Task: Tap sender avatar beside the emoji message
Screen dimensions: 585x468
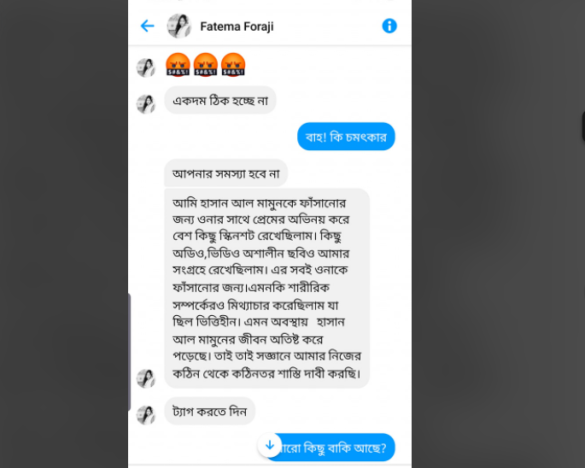Action: click(146, 68)
